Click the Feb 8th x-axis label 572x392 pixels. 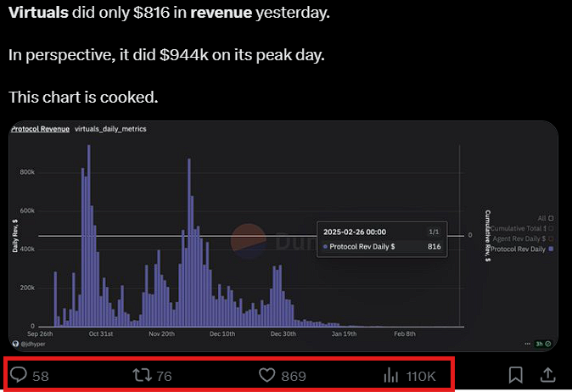[x=405, y=333]
